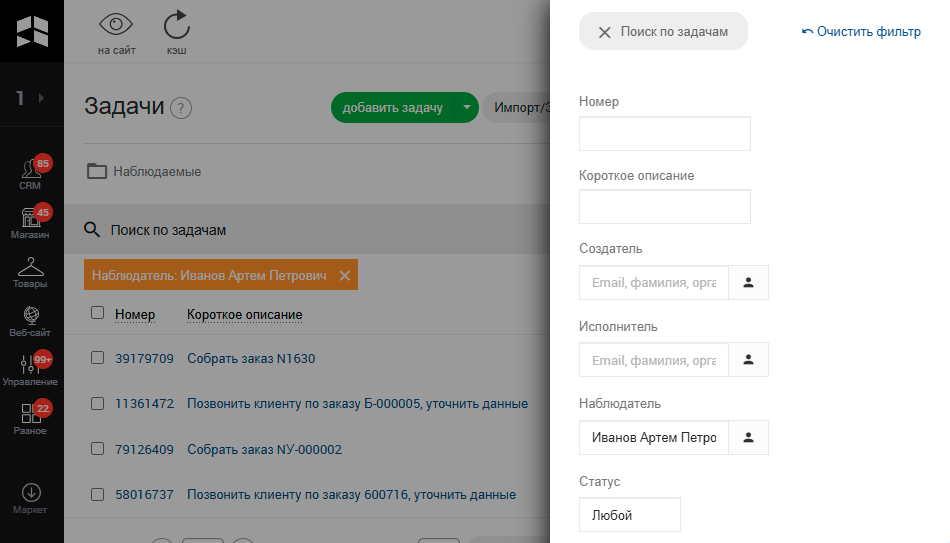Click the Номер input field in filter
This screenshot has height=543, width=950.
click(664, 133)
